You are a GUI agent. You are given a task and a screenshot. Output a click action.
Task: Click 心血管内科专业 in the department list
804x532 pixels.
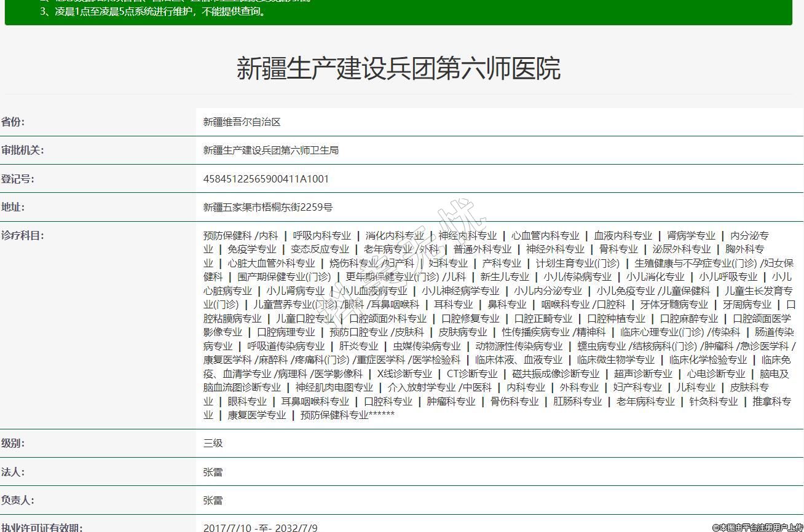(545, 235)
